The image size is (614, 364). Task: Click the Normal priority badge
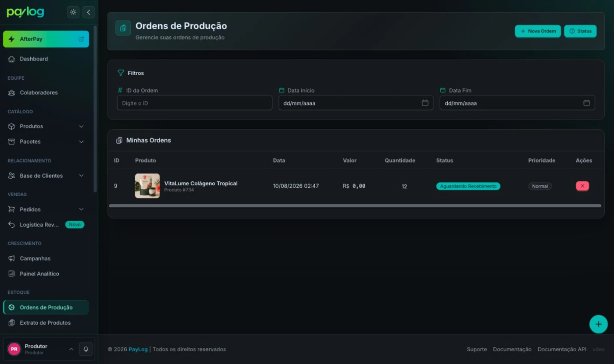click(x=540, y=186)
